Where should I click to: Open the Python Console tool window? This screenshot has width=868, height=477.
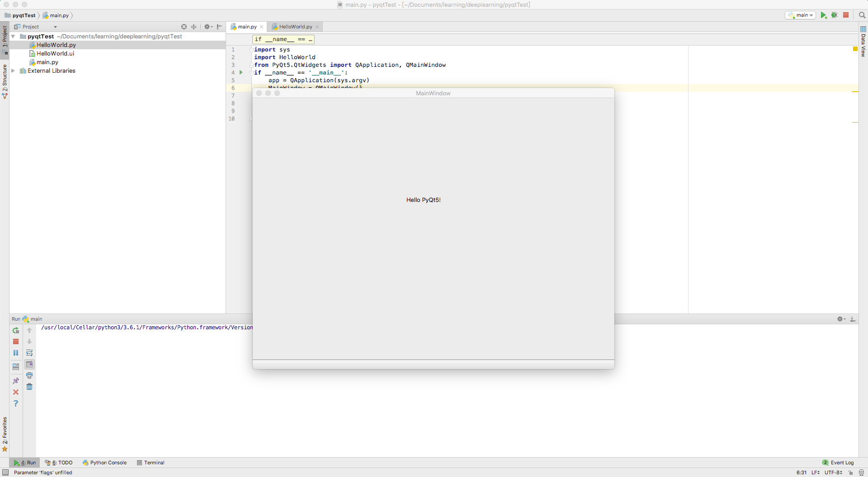[x=108, y=463]
